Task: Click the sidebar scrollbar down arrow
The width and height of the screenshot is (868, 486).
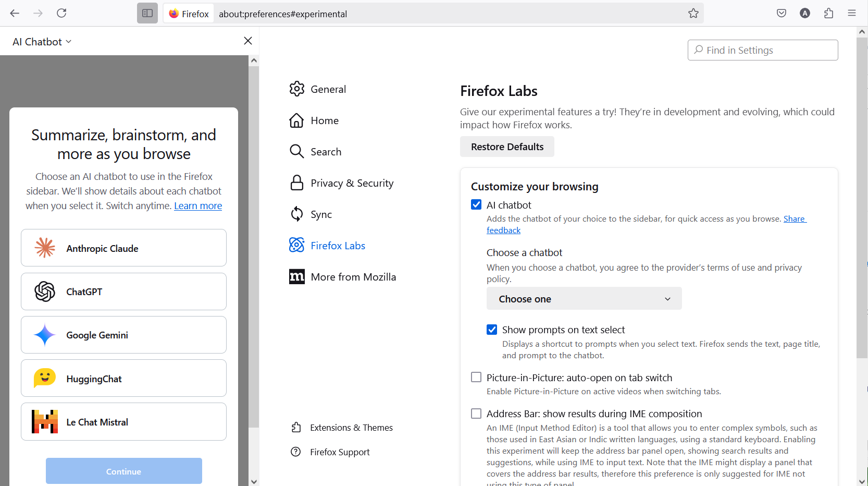Action: (254, 481)
